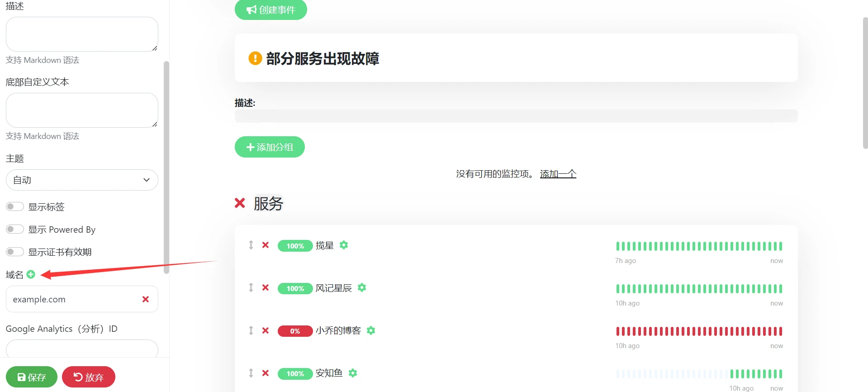
Task: Remove the example.com domain entry
Action: click(x=145, y=299)
